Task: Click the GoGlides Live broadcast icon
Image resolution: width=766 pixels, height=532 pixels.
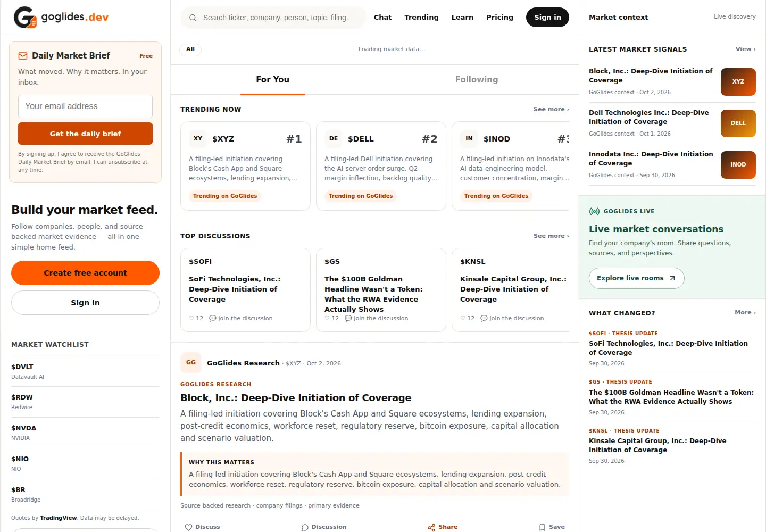Action: click(x=594, y=211)
